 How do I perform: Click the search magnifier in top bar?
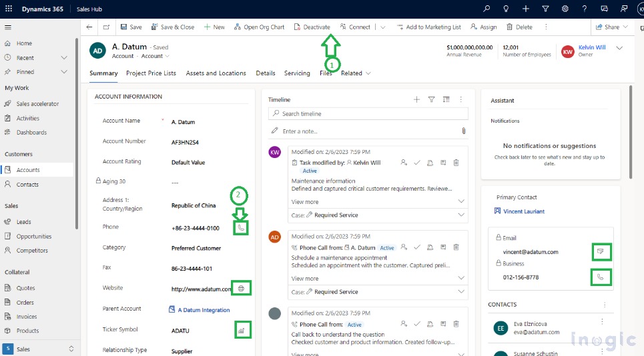pos(487,9)
